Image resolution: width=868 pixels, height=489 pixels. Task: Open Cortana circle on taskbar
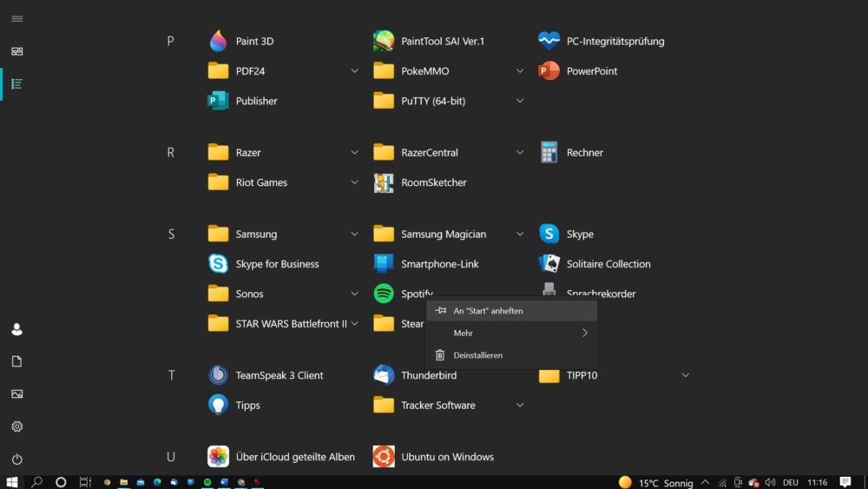tap(61, 482)
